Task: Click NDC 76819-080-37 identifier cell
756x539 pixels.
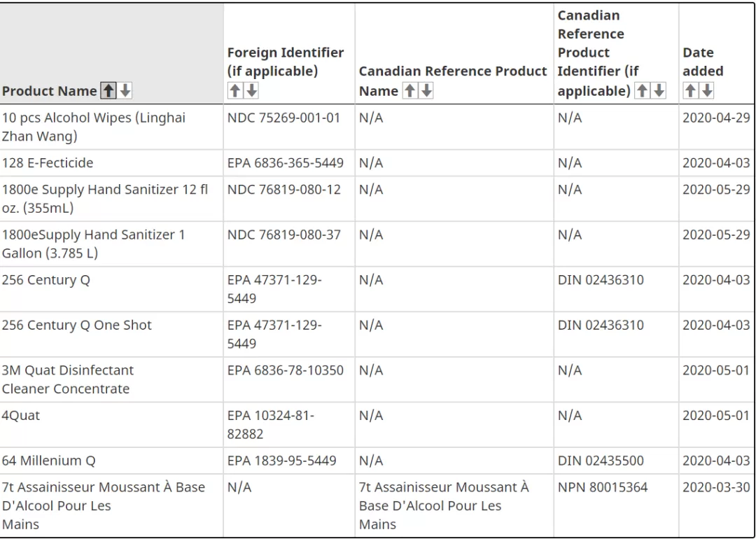Action: click(x=289, y=244)
